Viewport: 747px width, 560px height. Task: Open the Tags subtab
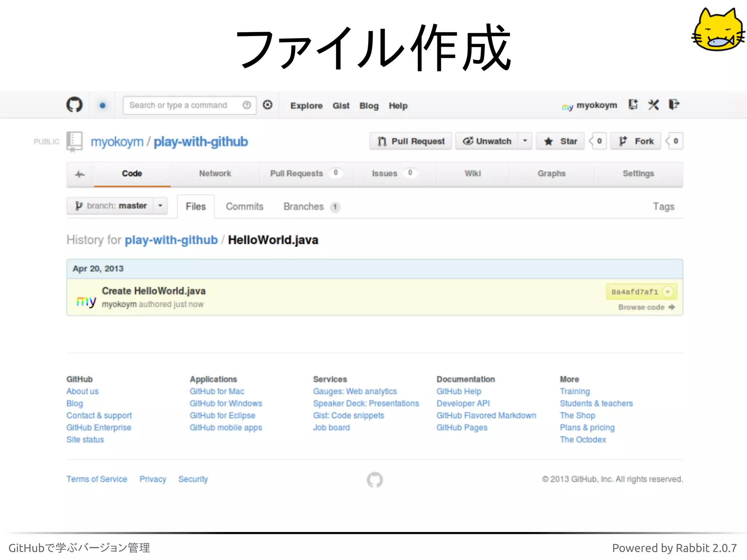(x=663, y=207)
